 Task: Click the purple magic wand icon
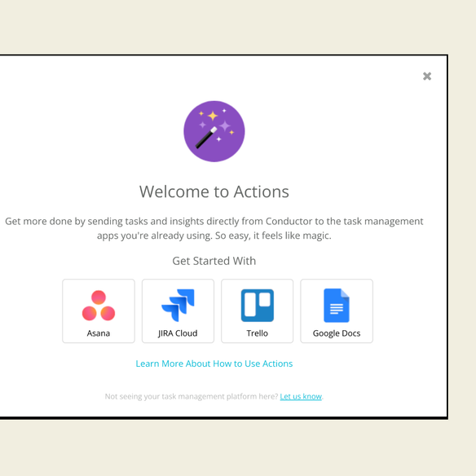(x=214, y=131)
